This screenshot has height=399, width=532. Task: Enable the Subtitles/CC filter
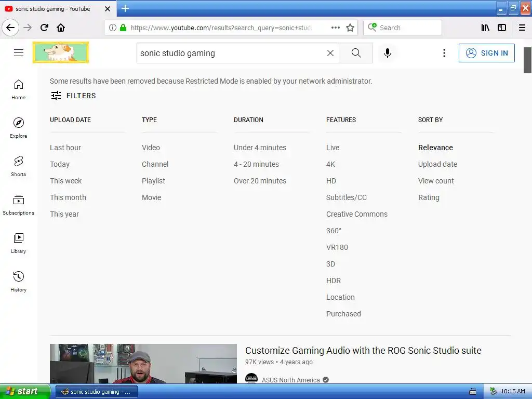click(x=347, y=197)
